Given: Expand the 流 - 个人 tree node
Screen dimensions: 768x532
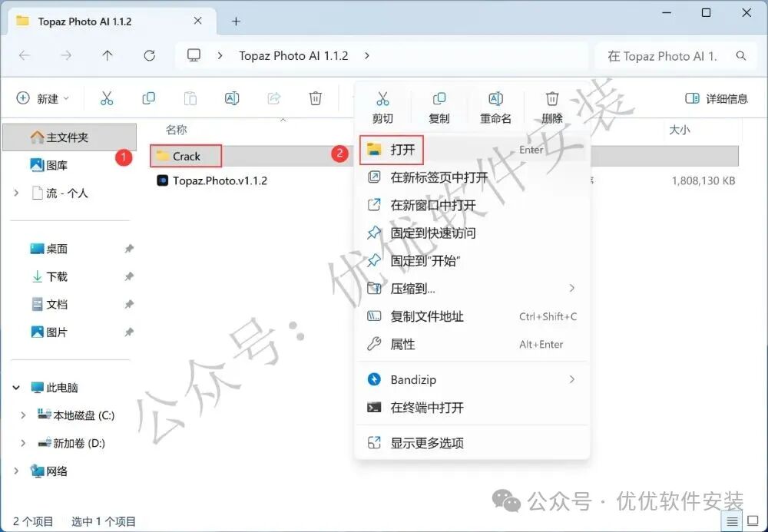Looking at the screenshot, I should coord(17,193).
